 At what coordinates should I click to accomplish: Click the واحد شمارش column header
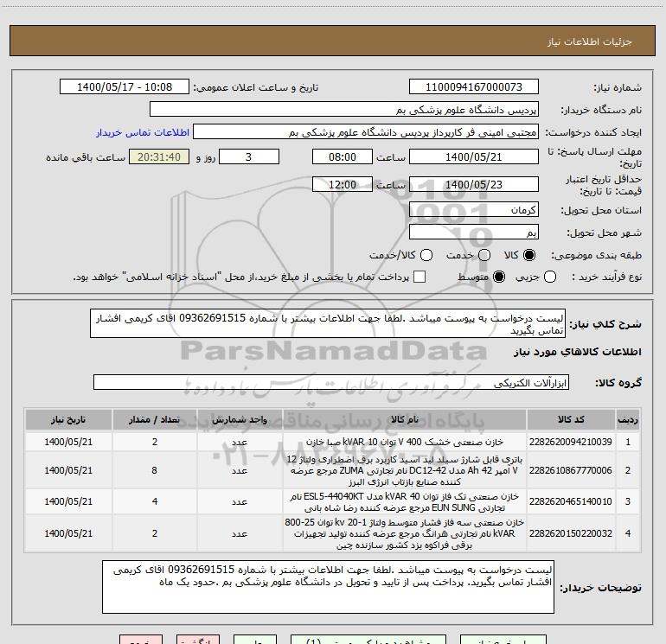240,419
